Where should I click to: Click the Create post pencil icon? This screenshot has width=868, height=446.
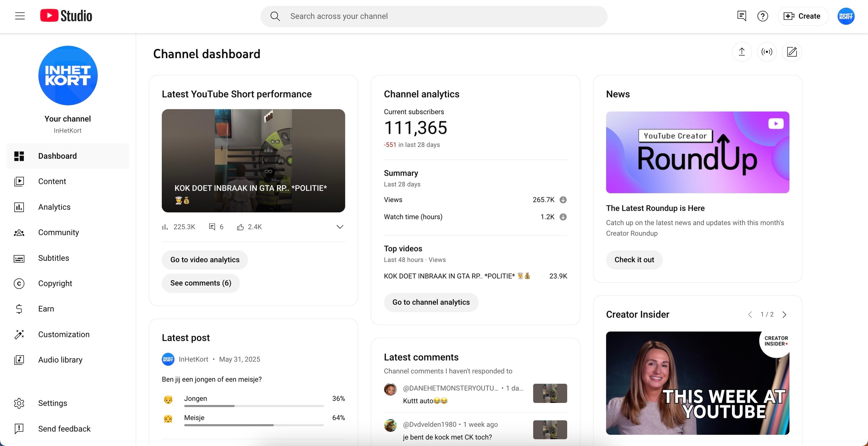coord(792,52)
